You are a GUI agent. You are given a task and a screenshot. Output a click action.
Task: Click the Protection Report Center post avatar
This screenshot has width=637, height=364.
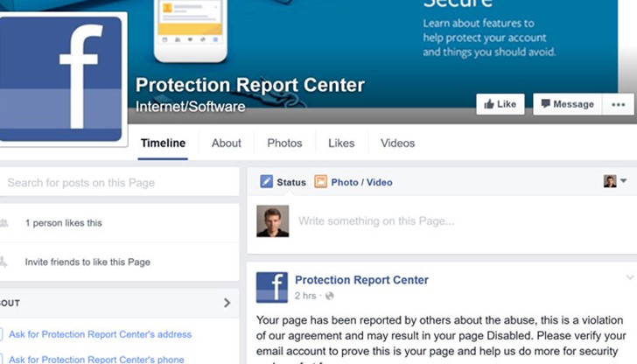point(272,287)
